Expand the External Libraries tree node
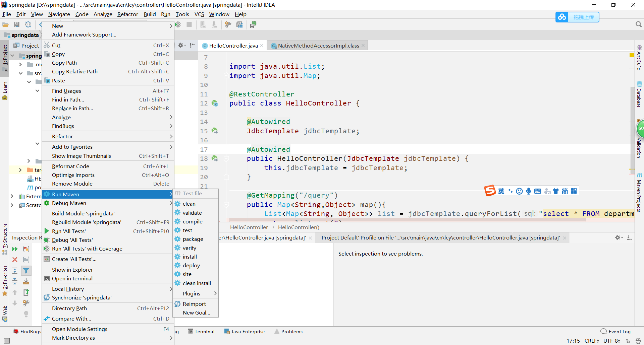Screen dimensions: 644x345 pos(12,196)
